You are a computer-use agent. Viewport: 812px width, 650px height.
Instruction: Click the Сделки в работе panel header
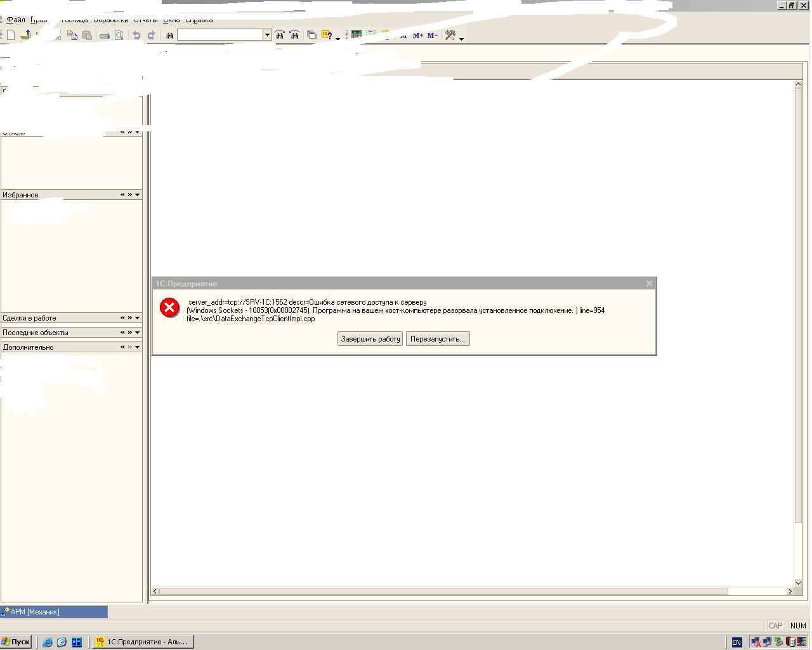point(71,318)
